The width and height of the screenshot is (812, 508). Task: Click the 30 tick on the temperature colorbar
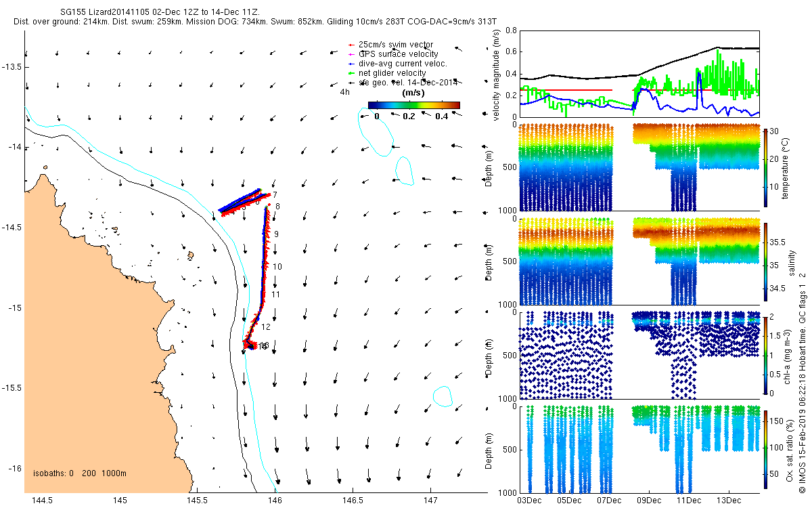point(775,130)
